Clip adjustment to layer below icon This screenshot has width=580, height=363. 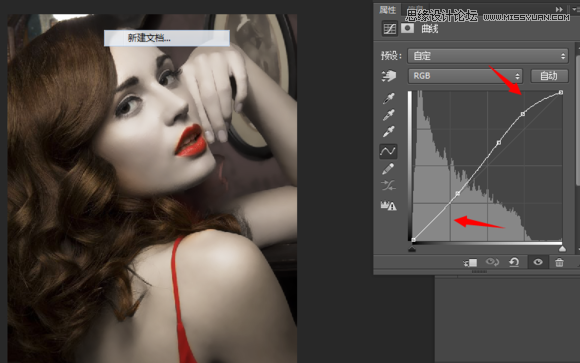tap(470, 262)
